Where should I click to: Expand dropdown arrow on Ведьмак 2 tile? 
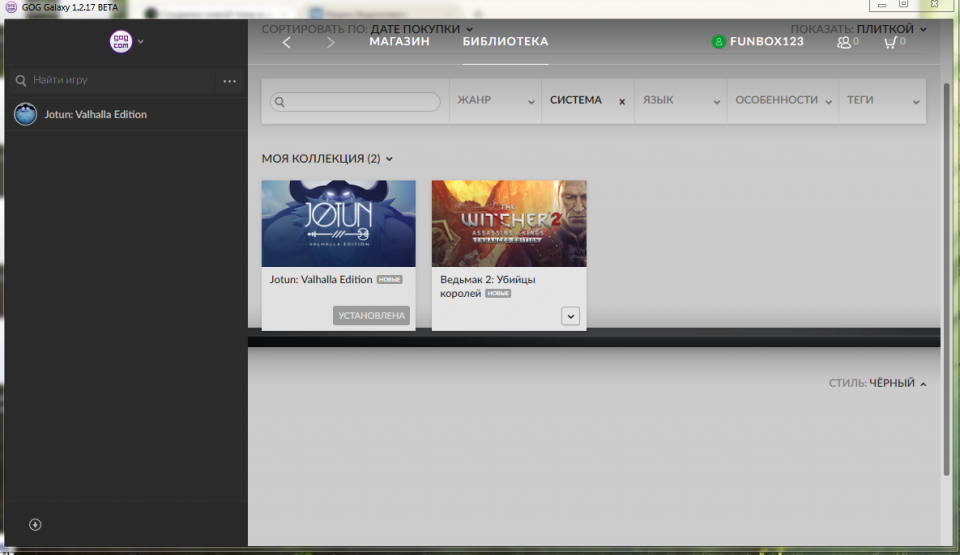[570, 316]
